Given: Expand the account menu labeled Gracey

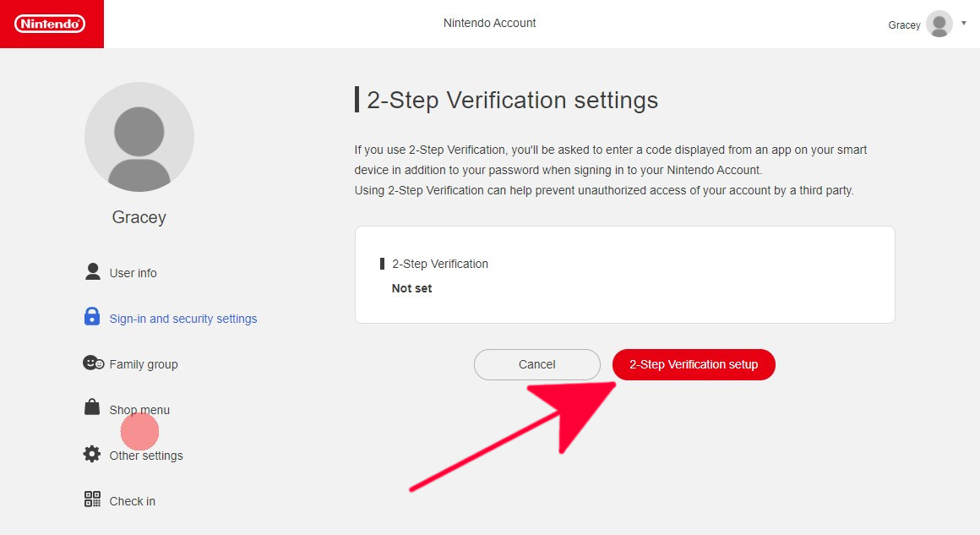Looking at the screenshot, I should point(903,25).
